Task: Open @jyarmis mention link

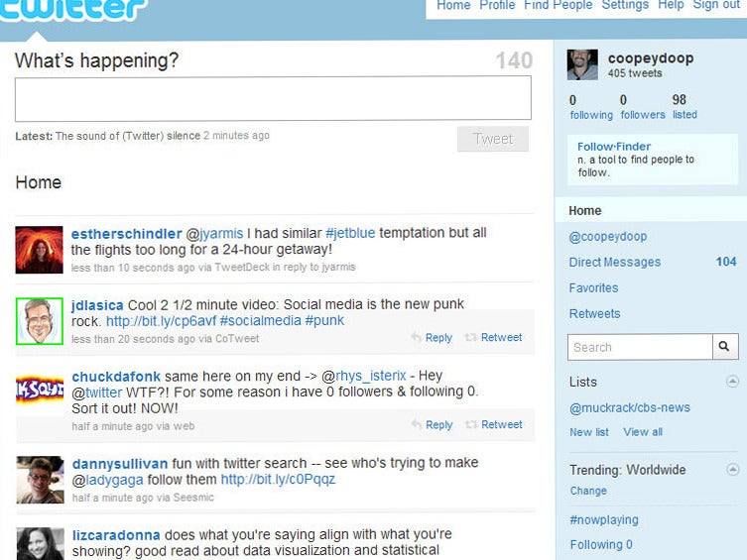Action: coord(214,234)
